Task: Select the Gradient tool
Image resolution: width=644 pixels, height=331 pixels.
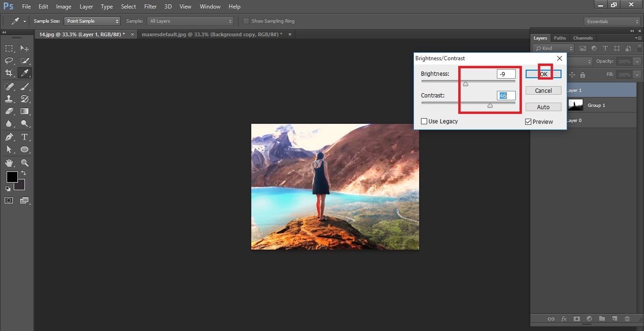Action: pyautogui.click(x=25, y=111)
